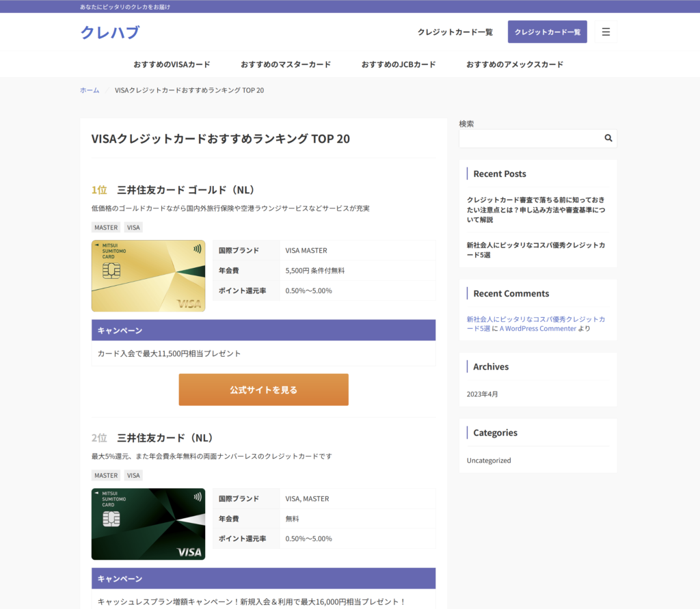Click VISA tag under the gold card
The width and height of the screenshot is (700, 609).
133,227
